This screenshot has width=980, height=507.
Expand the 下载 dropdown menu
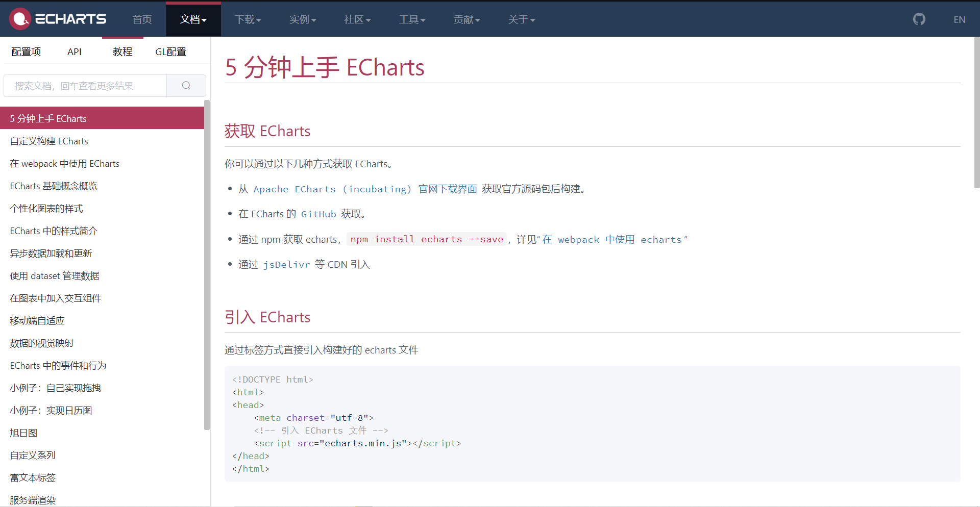248,19
